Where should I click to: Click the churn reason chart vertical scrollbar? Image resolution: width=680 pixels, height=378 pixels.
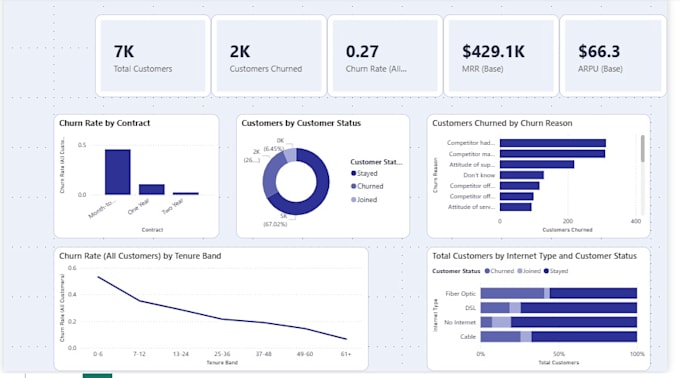642,149
